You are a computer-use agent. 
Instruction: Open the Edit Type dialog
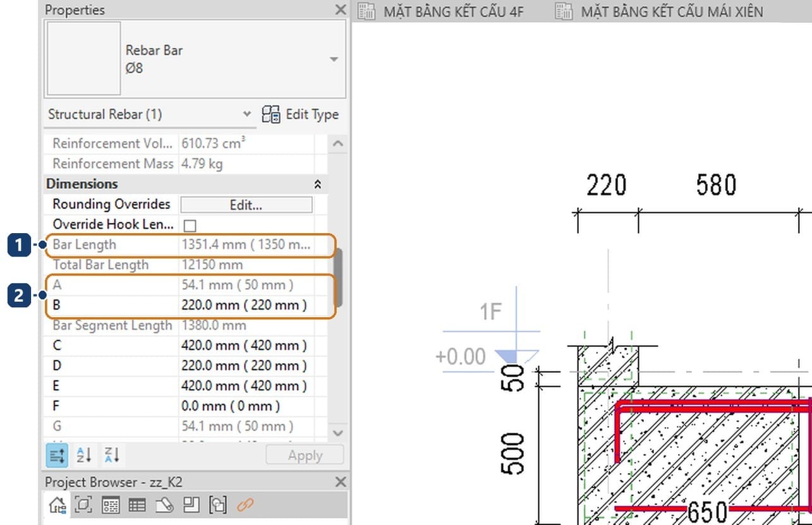(300, 114)
